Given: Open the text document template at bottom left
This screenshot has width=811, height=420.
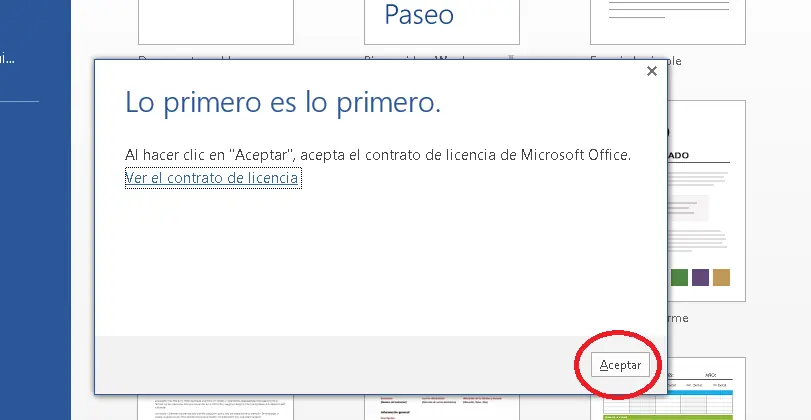Looking at the screenshot, I should pyautogui.click(x=216, y=408).
